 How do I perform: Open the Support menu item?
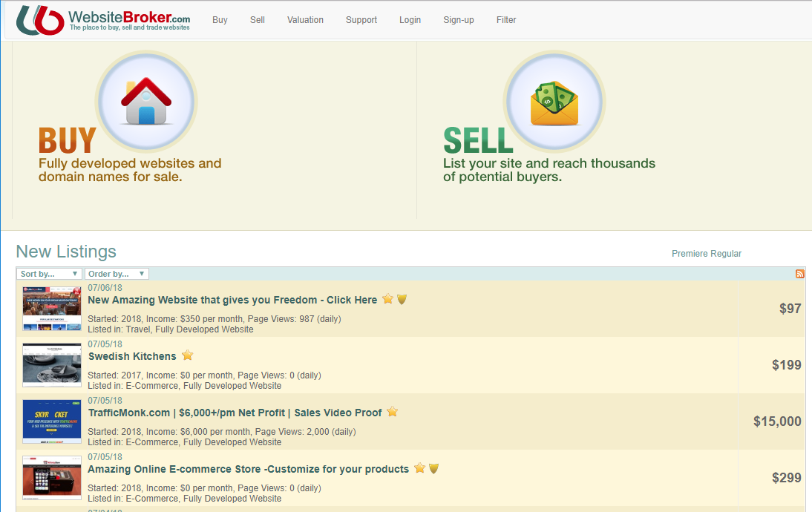click(361, 20)
